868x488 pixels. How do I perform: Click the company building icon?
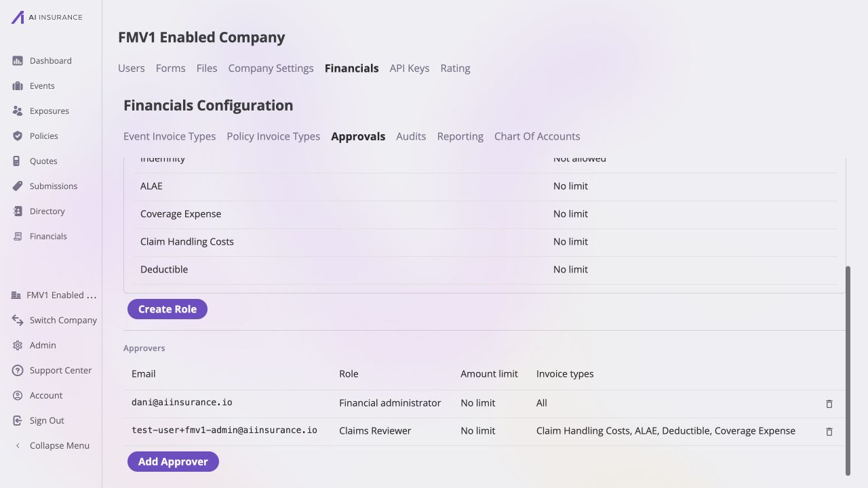16,296
